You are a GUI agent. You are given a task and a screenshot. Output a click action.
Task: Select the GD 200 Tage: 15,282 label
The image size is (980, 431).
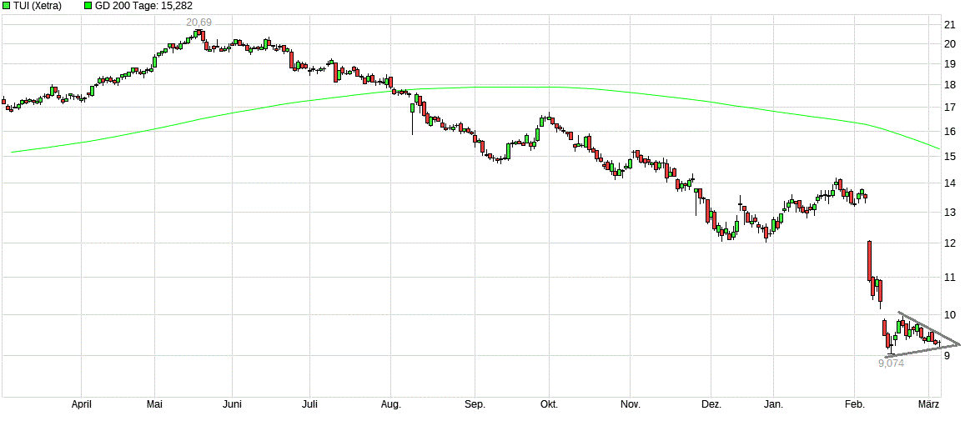[x=143, y=6]
